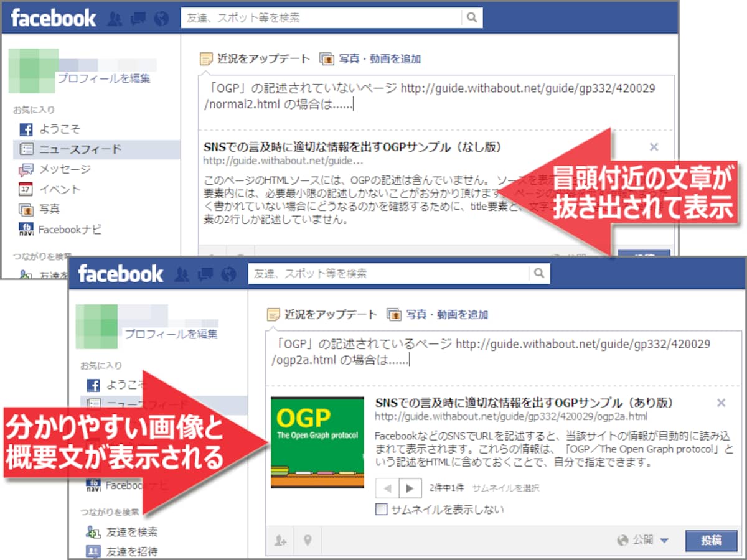
Task: Open messages icon in front window header
Action: coord(205,274)
